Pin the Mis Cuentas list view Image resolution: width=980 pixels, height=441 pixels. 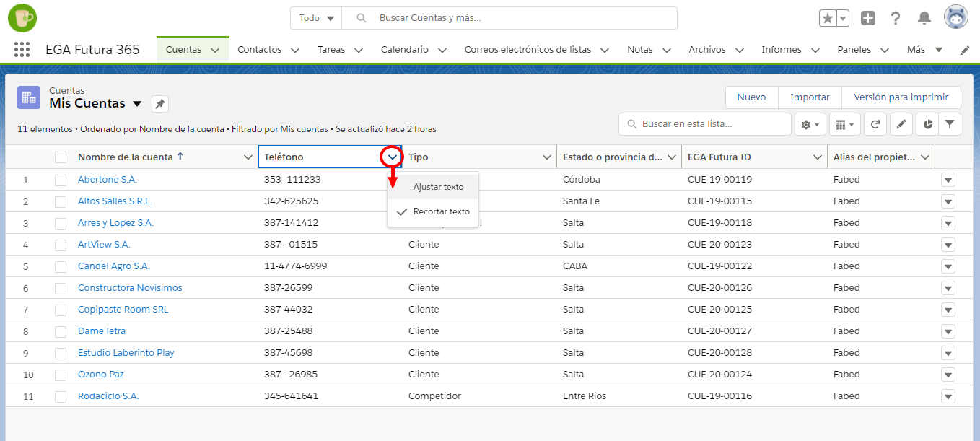point(160,104)
